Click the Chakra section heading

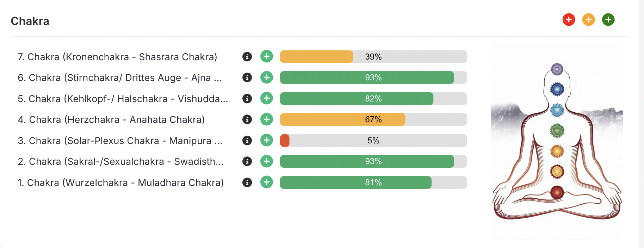click(x=30, y=21)
